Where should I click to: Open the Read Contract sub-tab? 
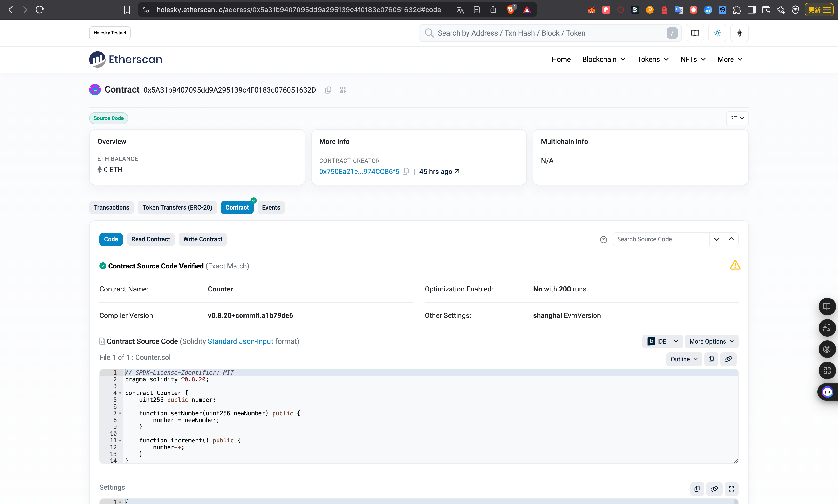[151, 239]
